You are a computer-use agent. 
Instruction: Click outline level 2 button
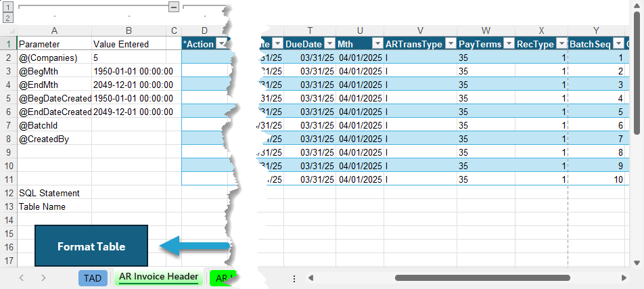[8, 18]
